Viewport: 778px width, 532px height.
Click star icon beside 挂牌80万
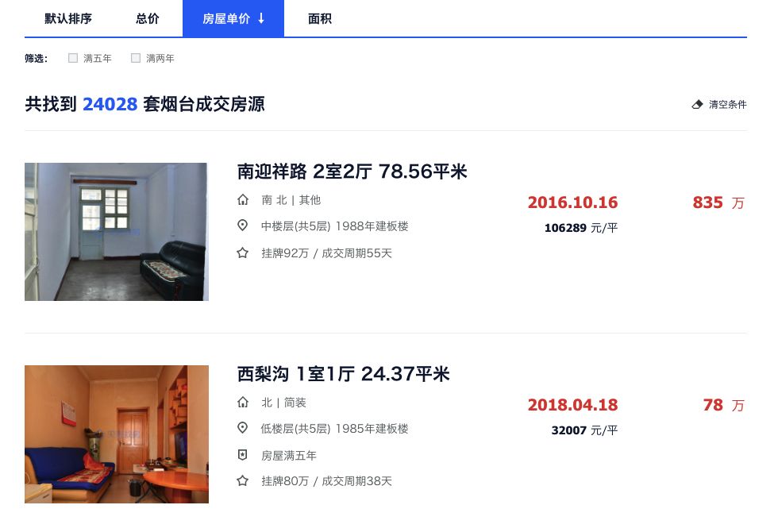coord(243,481)
